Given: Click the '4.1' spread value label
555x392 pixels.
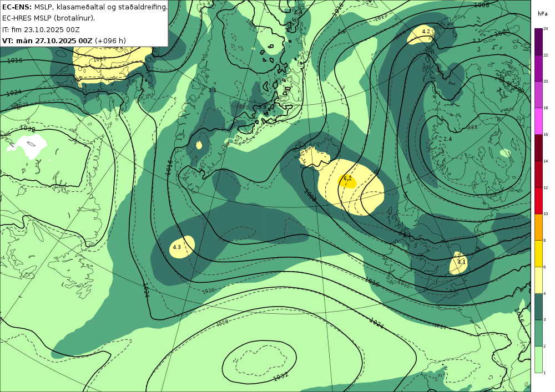Looking at the screenshot, I should (462, 262).
